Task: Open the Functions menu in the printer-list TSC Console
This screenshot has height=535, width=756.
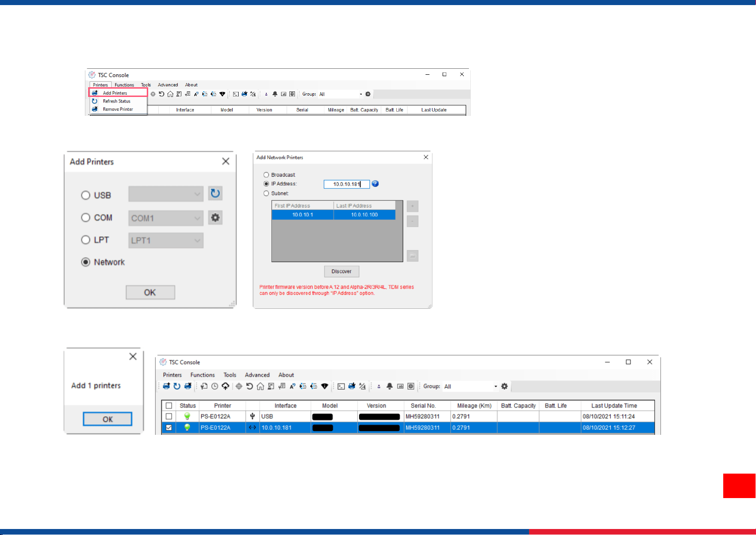Action: (x=203, y=375)
